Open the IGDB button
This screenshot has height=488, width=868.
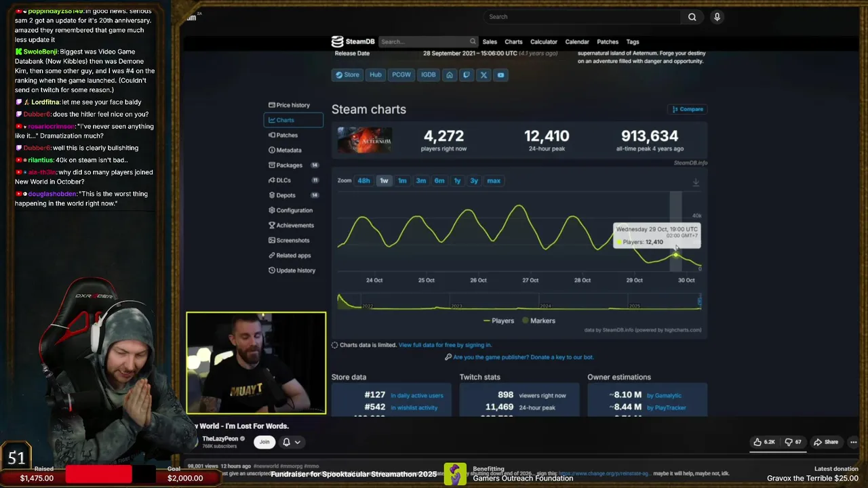(x=428, y=75)
